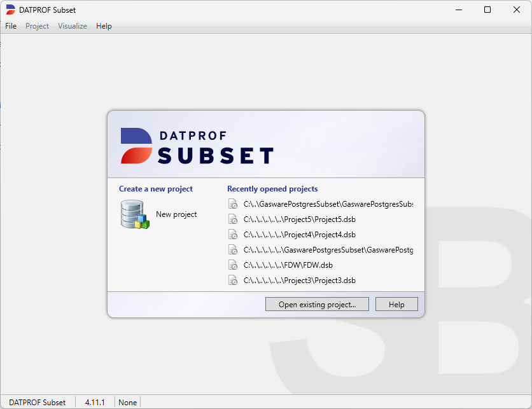The image size is (532, 409).
Task: Open the Project menu
Action: 37,26
